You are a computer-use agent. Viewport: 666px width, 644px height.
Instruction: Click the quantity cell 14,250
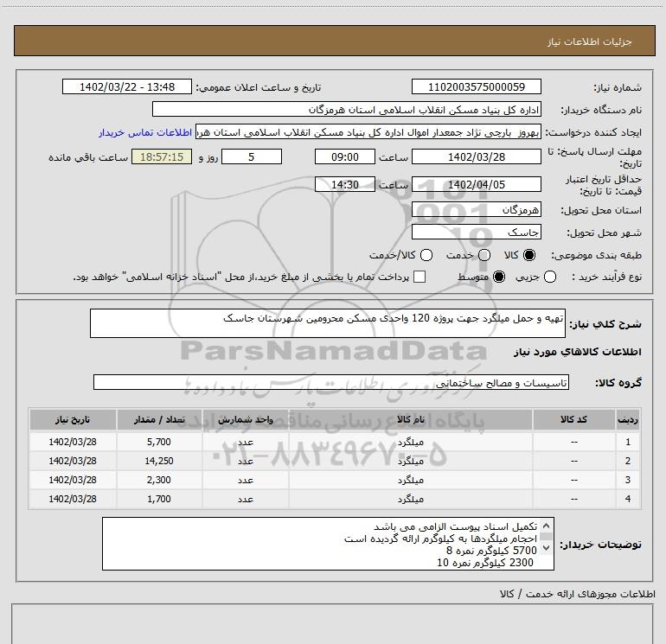point(159,461)
